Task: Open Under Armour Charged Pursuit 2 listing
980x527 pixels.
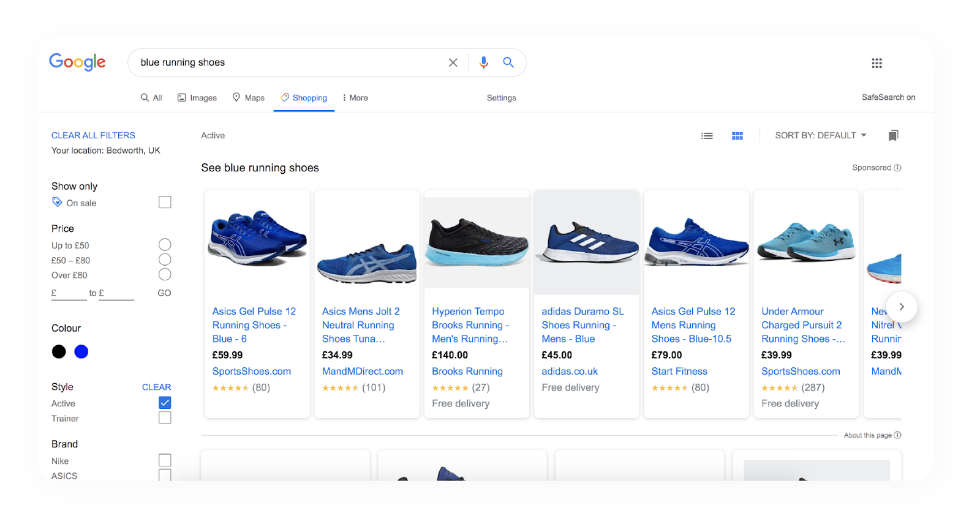Action: (x=803, y=325)
